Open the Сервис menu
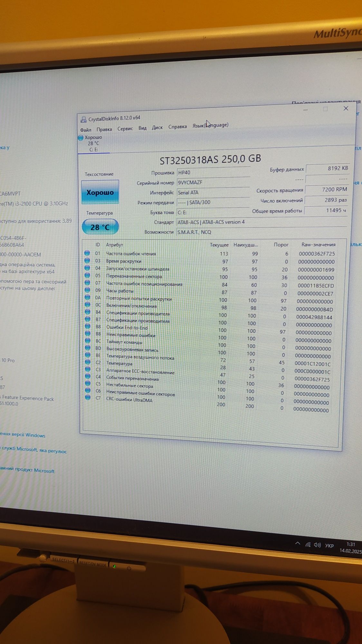This screenshot has height=644, width=362. click(125, 128)
